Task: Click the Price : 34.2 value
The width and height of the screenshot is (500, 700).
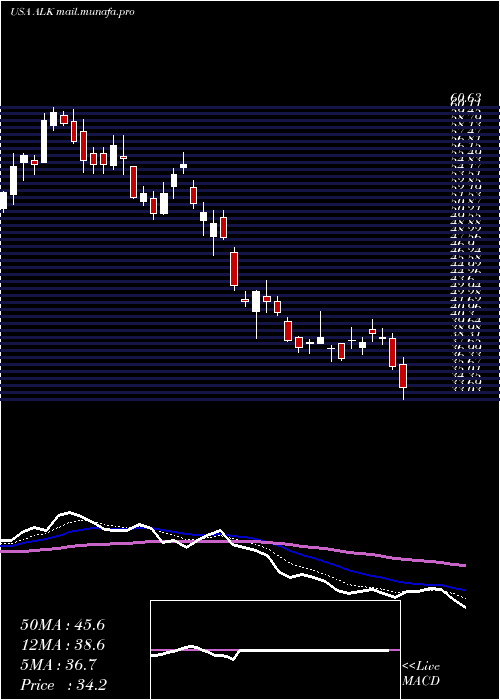Action: (63, 684)
